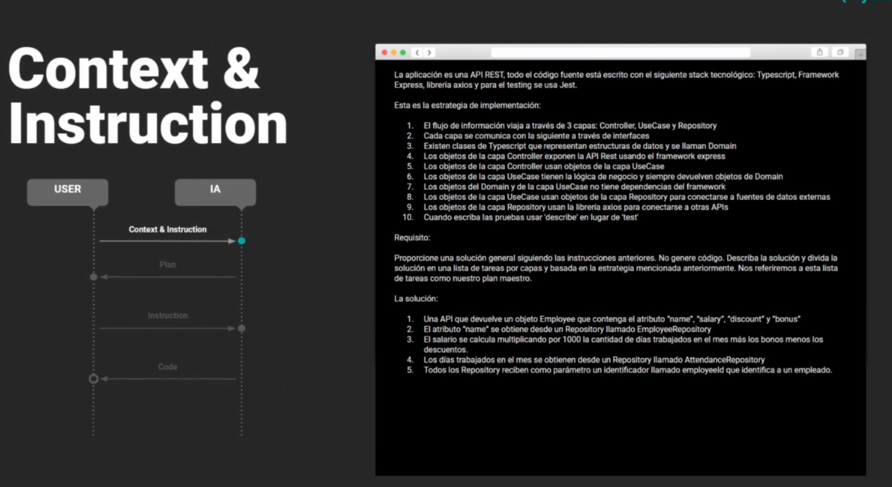Click the green maximize window button
The image size is (892, 487).
pos(403,52)
